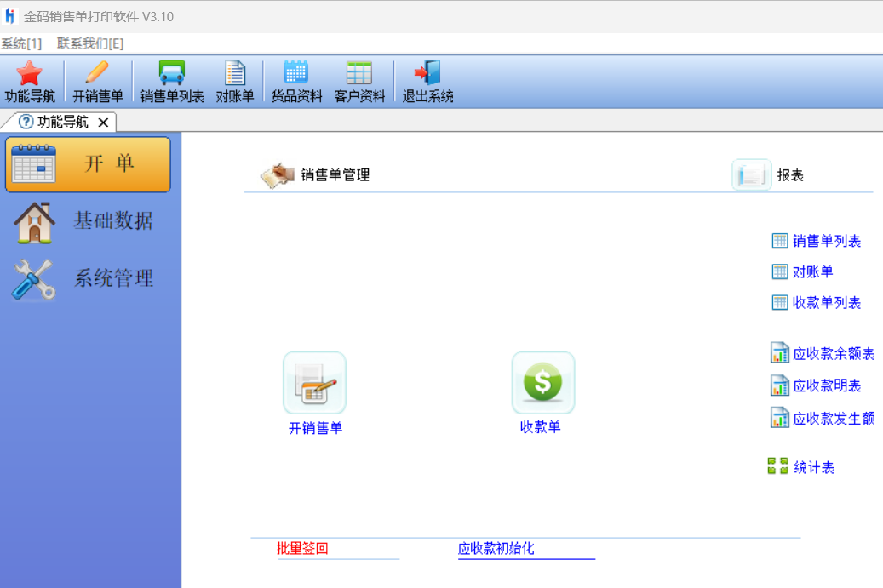The image size is (883, 588).
Task: Open 客户资料 from the toolbar
Action: click(x=359, y=74)
